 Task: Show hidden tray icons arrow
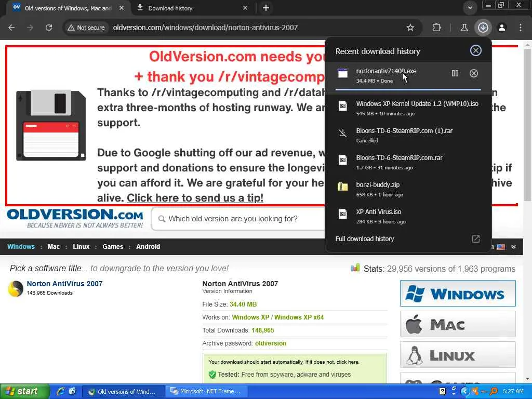pyautogui.click(x=465, y=391)
